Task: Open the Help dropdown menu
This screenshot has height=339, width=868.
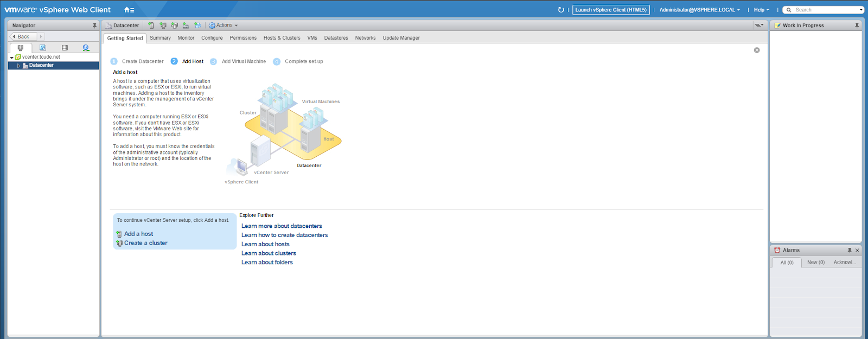Action: click(x=761, y=10)
